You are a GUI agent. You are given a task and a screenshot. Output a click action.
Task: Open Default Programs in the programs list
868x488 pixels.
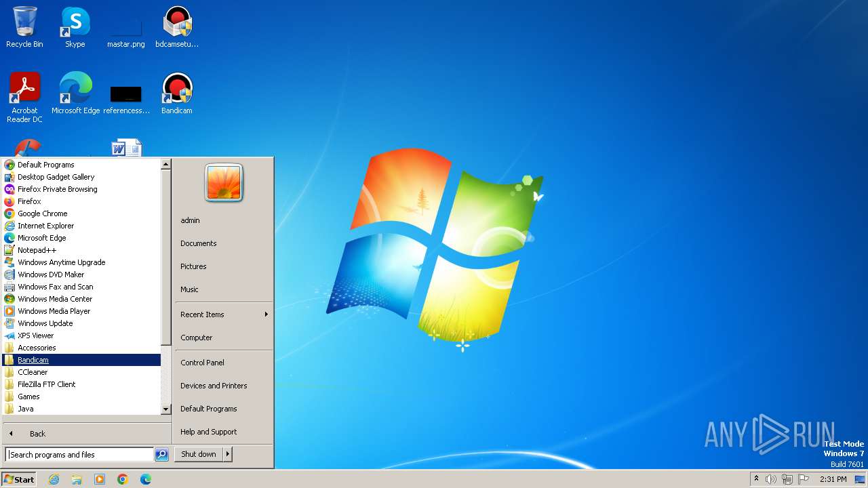click(x=81, y=165)
